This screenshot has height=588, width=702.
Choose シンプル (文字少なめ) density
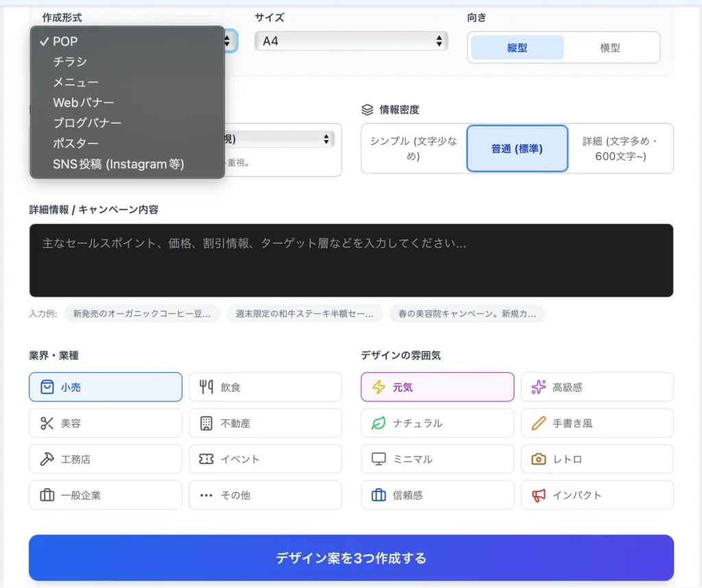(413, 149)
